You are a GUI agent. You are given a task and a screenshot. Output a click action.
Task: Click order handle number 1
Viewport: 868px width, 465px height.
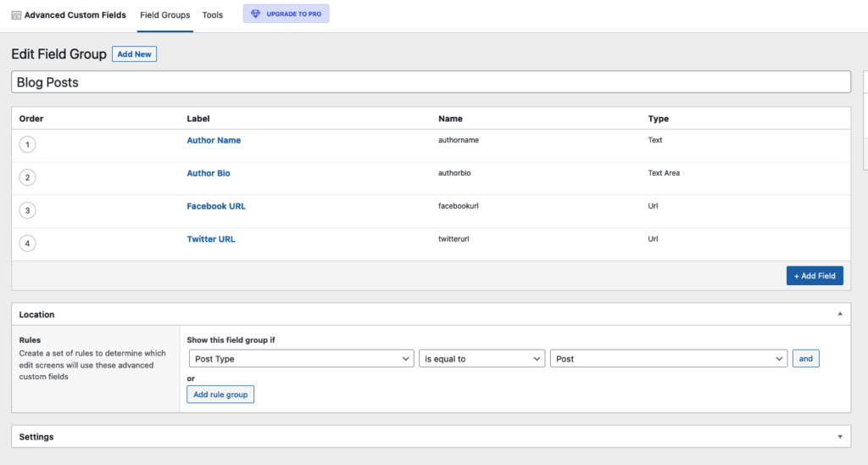click(28, 144)
